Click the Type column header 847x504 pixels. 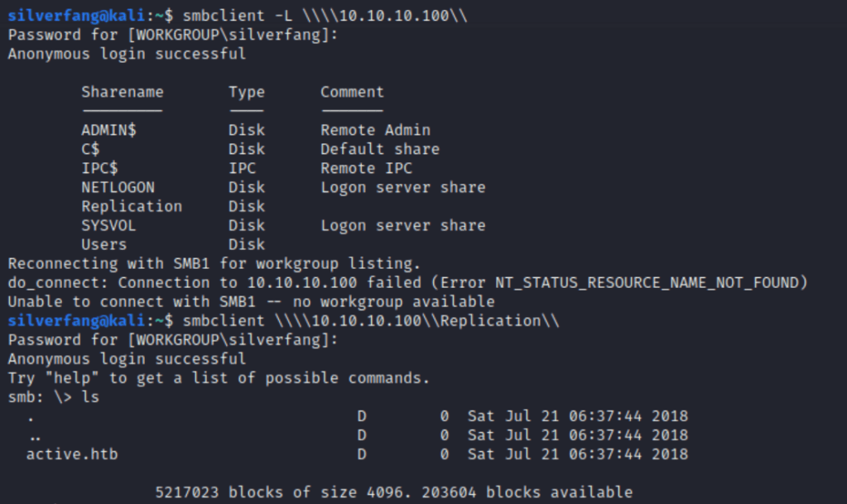point(246,92)
